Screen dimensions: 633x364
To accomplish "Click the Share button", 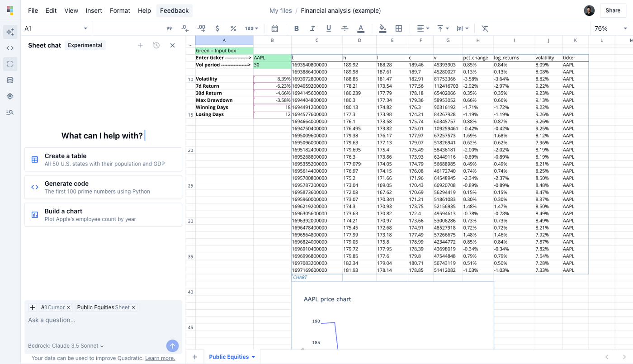I will (x=613, y=10).
